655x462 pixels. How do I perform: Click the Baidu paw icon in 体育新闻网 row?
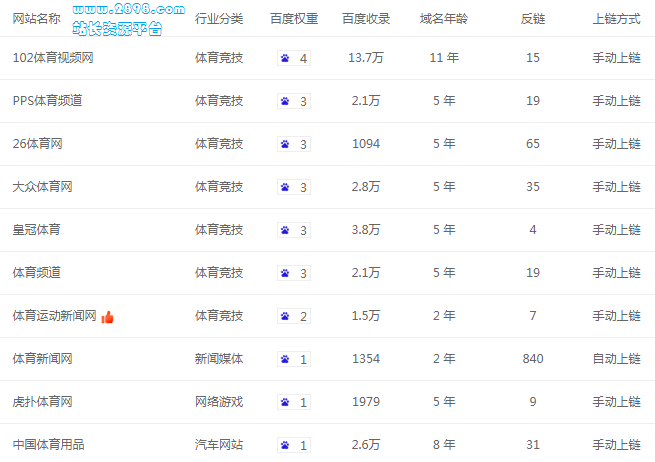(x=285, y=359)
